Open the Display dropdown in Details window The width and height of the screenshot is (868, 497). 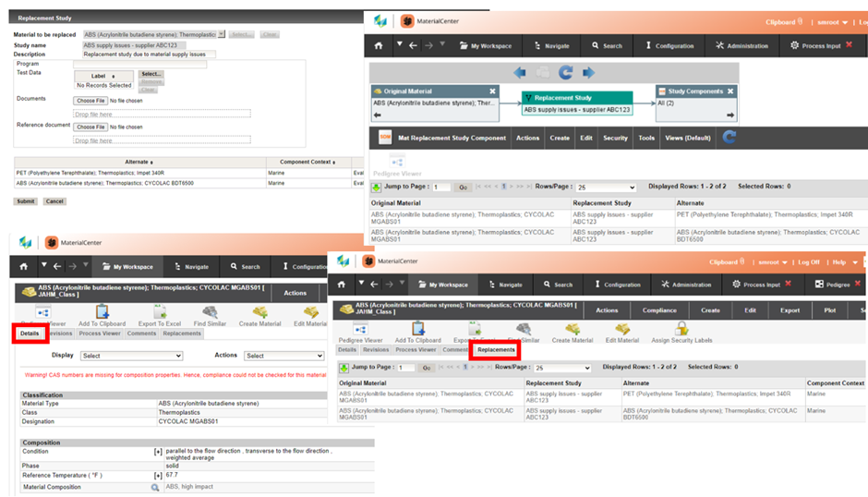[131, 356]
